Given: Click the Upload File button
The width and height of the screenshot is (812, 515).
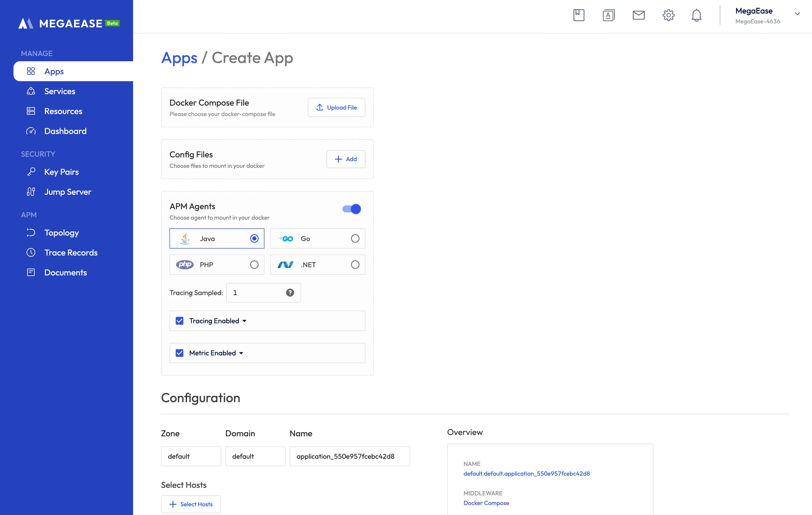Looking at the screenshot, I should (336, 107).
